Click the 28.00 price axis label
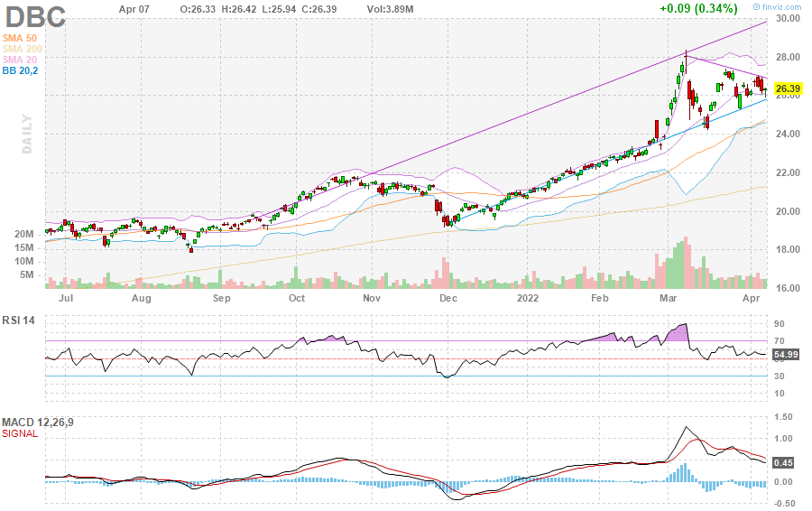Screen dimensions: 812x511 (x=788, y=57)
